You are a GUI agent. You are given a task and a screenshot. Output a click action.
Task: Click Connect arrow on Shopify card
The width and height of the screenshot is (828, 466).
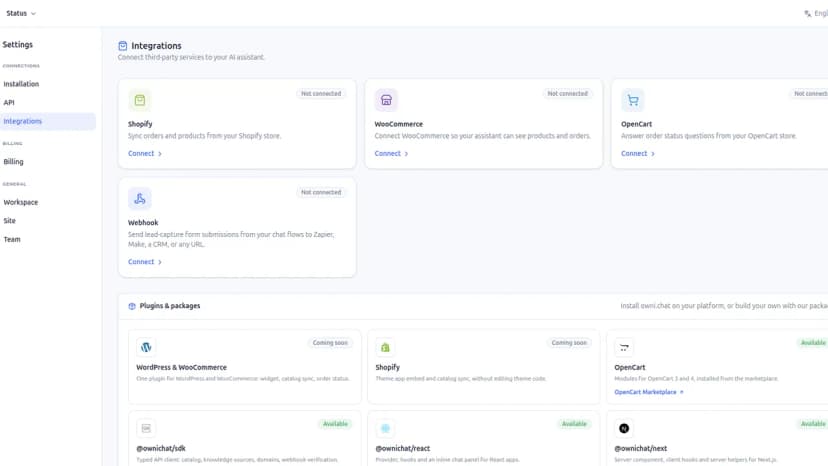click(x=159, y=154)
